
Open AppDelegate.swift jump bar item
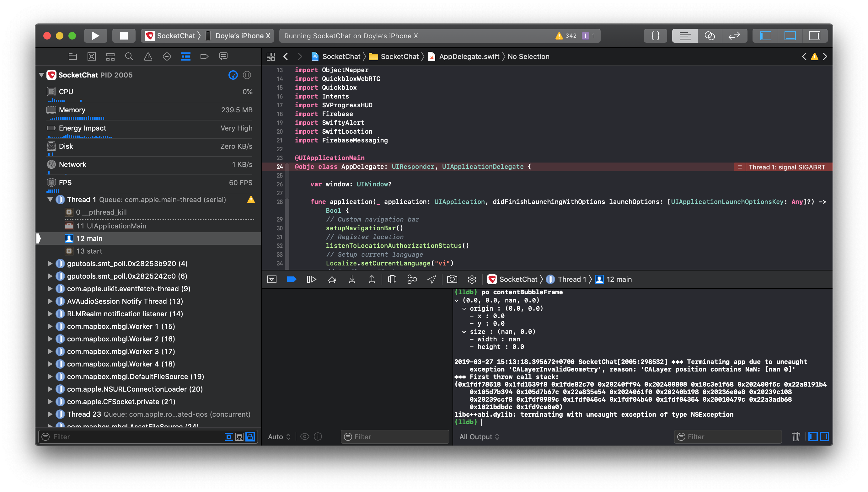tap(464, 56)
